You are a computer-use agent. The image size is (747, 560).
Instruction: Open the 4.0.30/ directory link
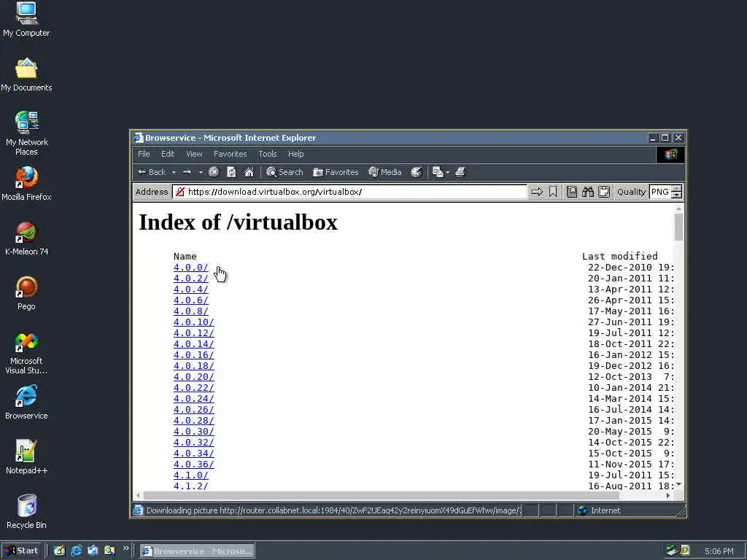click(x=193, y=432)
